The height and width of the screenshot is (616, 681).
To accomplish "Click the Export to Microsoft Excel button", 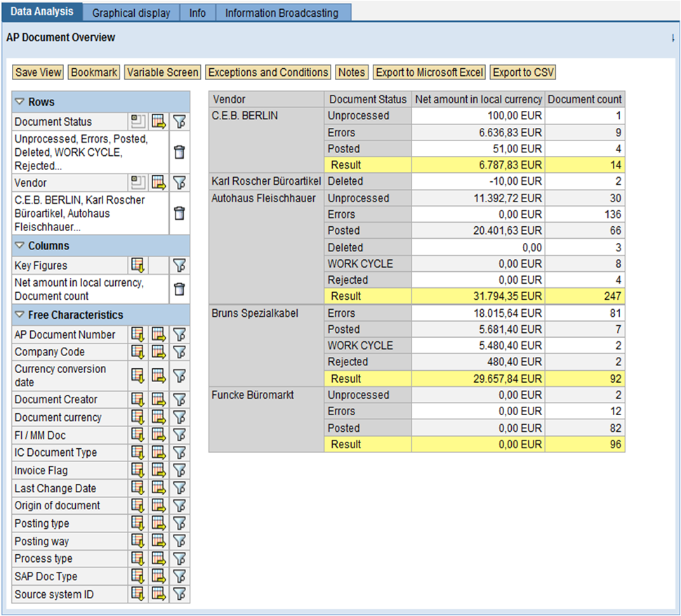I will 428,72.
